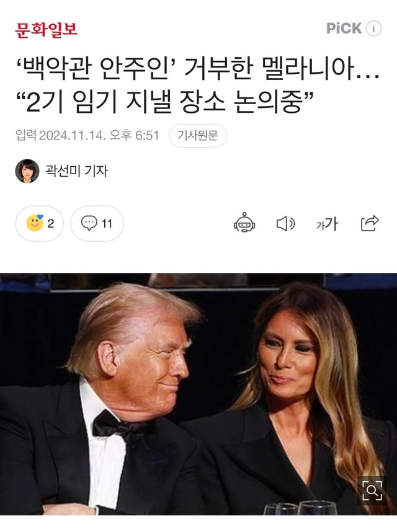Click the smiley reaction emoji
The image size is (397, 532).
point(35,223)
